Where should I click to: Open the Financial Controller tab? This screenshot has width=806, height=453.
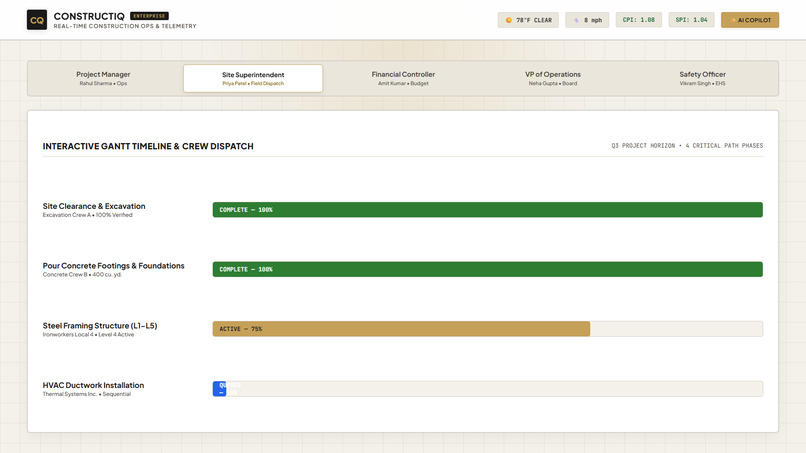(x=403, y=78)
